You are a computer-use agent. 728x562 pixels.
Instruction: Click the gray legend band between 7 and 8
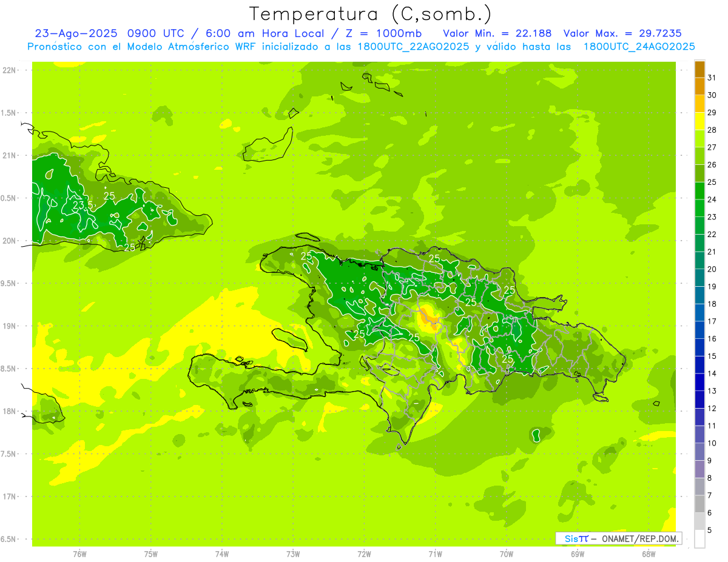coord(699,487)
